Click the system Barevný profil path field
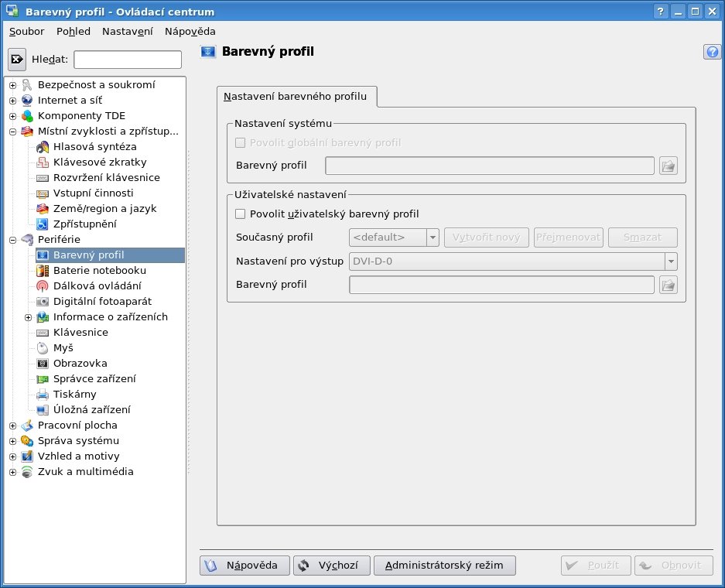The image size is (725, 588). (490, 166)
